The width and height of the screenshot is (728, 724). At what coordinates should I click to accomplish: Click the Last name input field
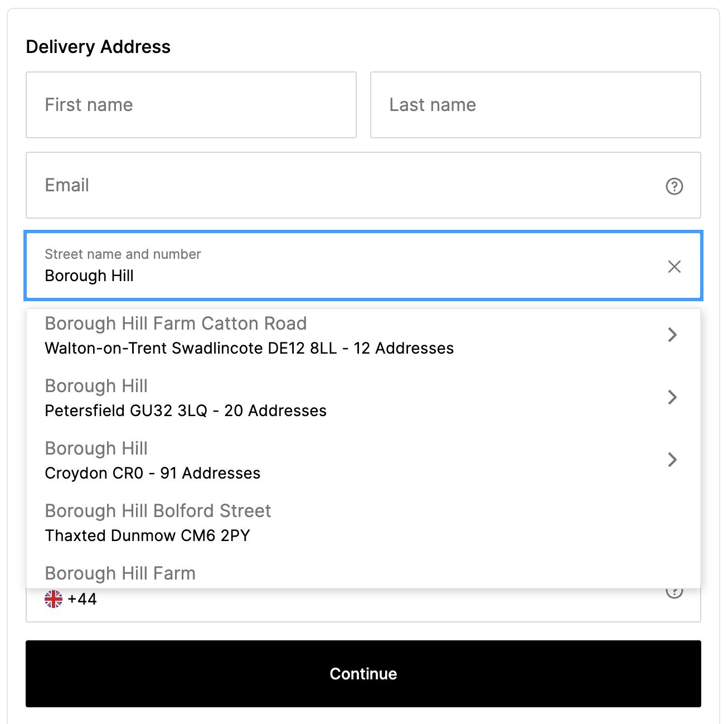(x=535, y=105)
